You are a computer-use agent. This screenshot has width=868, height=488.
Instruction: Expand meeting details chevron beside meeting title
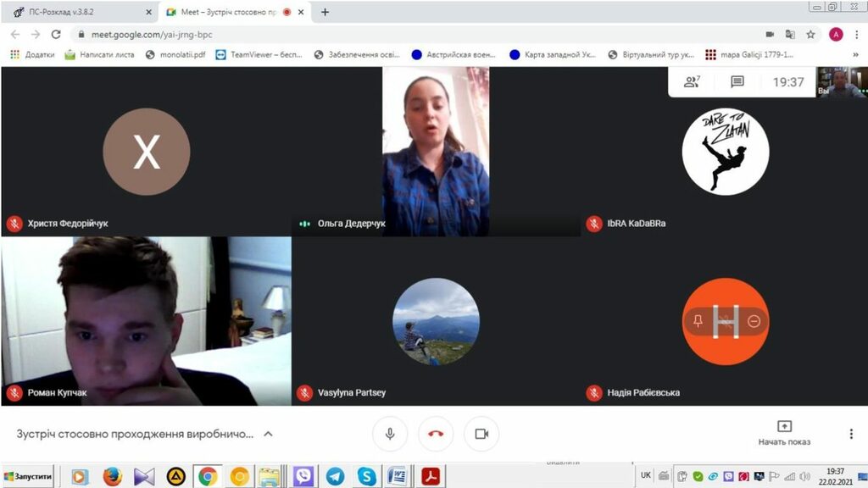pos(268,434)
